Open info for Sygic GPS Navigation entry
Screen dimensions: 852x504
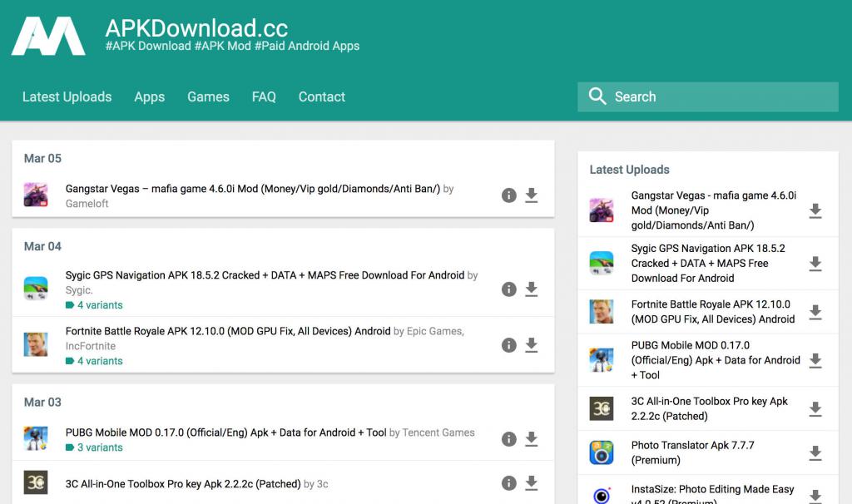pos(509,289)
